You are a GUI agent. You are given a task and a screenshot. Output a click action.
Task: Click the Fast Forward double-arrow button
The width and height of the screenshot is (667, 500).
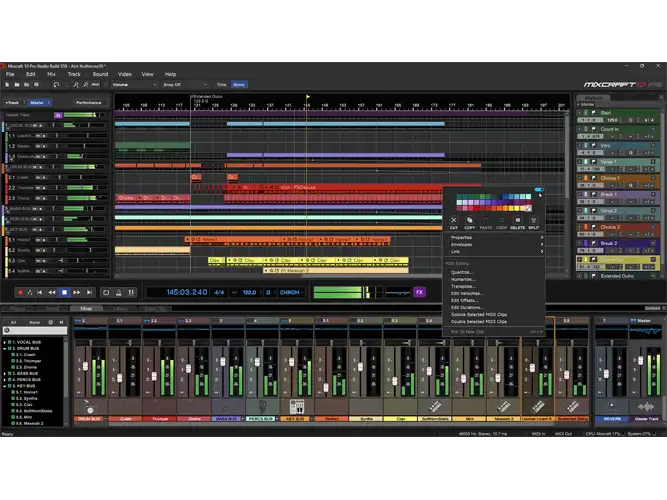tap(77, 292)
